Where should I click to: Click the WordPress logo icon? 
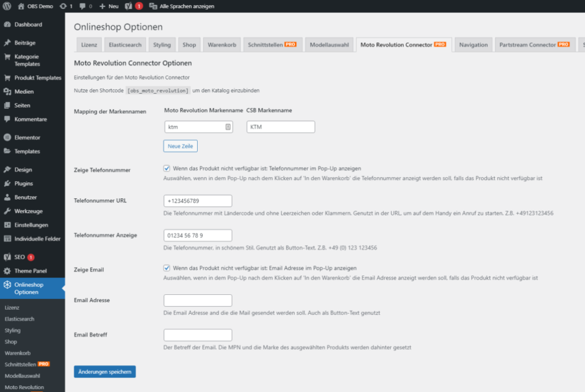pos(7,6)
